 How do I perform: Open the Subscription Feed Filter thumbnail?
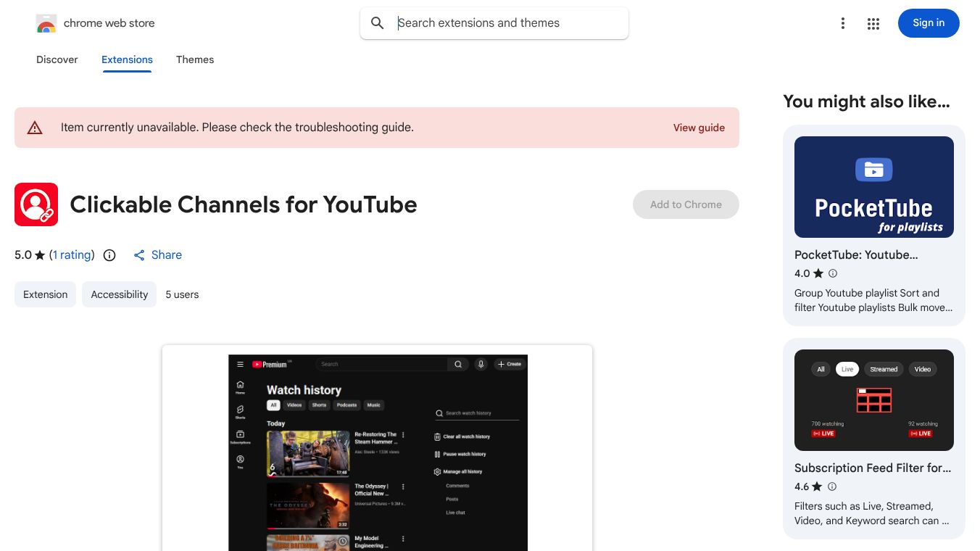[x=874, y=400]
